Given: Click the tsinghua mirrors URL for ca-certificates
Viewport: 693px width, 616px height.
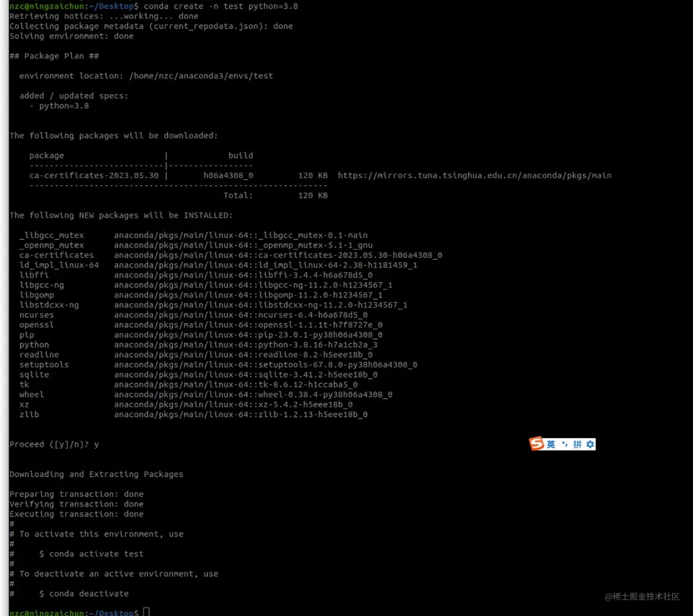Looking at the screenshot, I should (475, 175).
